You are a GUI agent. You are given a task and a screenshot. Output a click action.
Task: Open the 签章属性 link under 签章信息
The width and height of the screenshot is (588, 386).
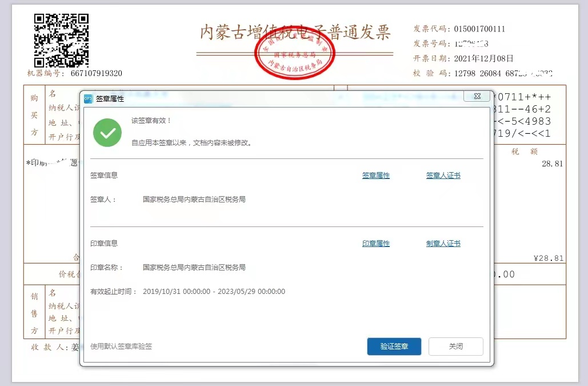[375, 176]
